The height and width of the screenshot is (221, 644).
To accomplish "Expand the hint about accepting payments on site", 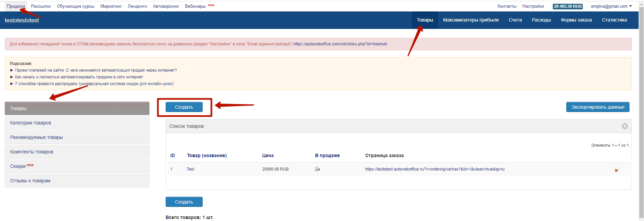I will [x=96, y=70].
